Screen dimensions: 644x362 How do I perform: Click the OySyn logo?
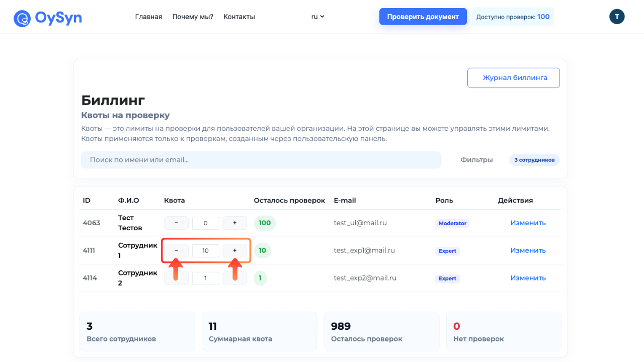[x=48, y=18]
